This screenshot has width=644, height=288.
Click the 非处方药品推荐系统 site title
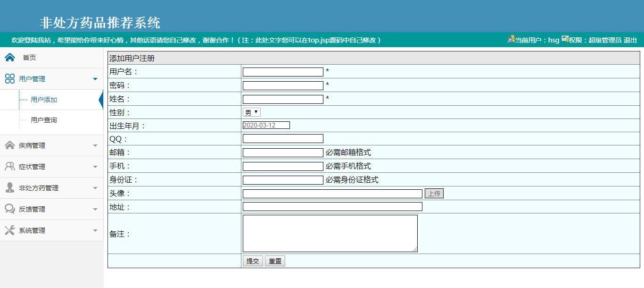[x=100, y=23]
